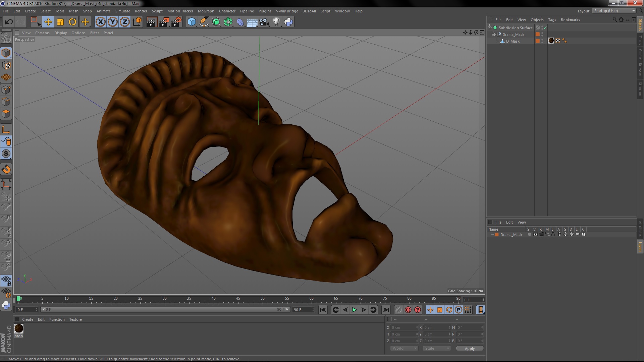Open the Array modeling objects icon
644x362 pixels.
[x=228, y=22]
